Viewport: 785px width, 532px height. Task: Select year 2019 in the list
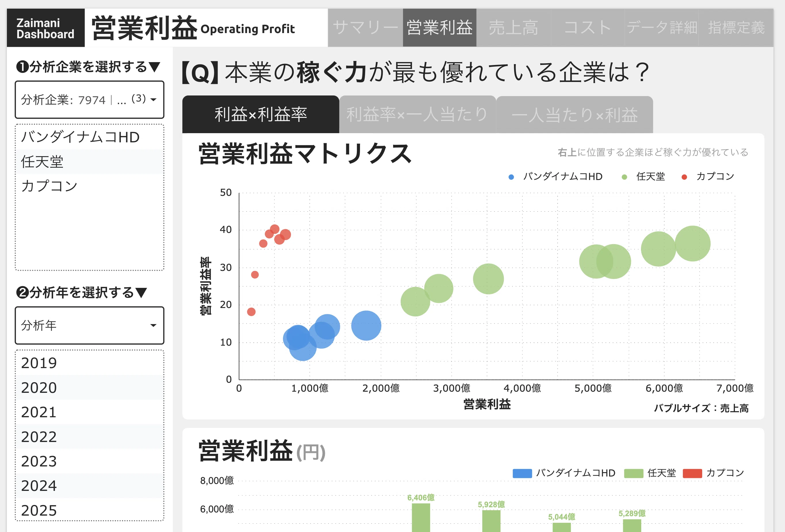(89, 363)
